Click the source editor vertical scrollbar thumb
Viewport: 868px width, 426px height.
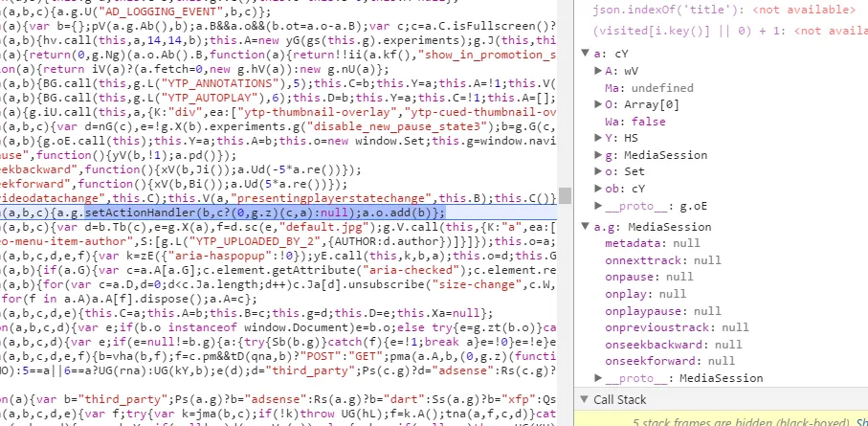point(565,196)
